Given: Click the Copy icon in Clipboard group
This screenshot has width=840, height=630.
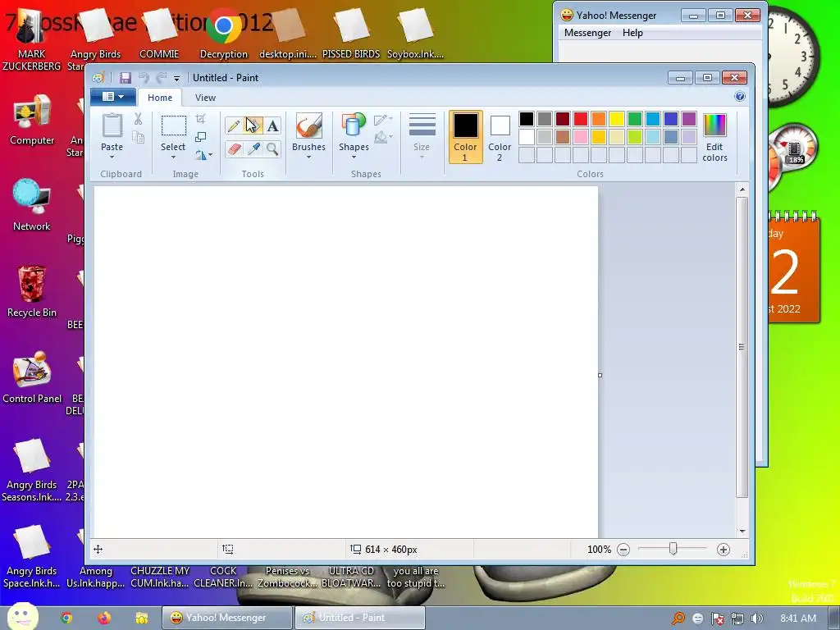Looking at the screenshot, I should tap(138, 138).
